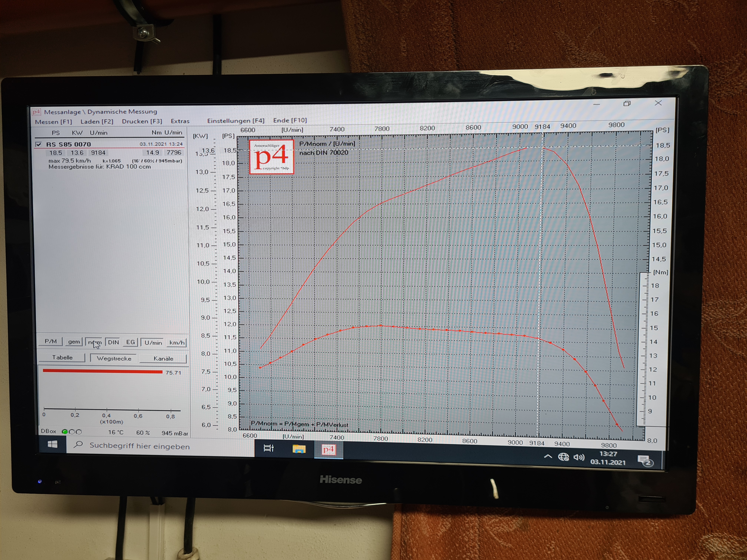Open the p4 app on the taskbar
The width and height of the screenshot is (747, 560).
(x=328, y=449)
